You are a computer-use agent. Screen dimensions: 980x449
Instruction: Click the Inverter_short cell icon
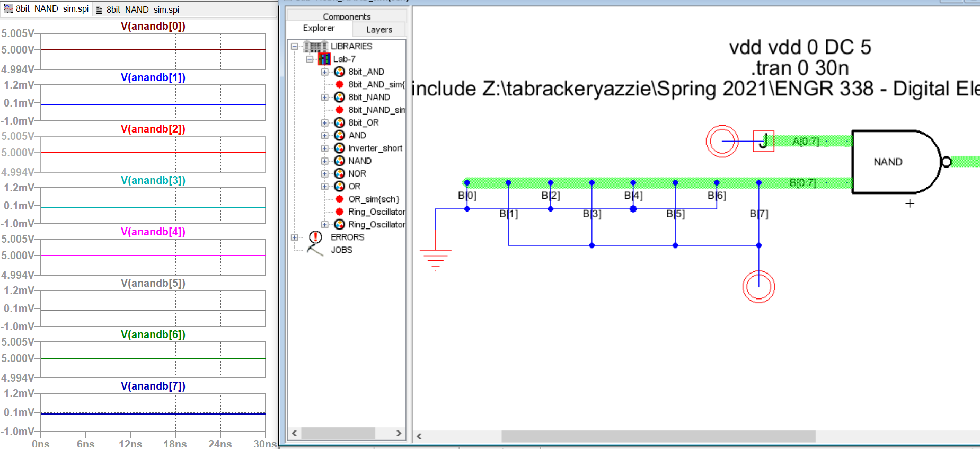tap(339, 148)
